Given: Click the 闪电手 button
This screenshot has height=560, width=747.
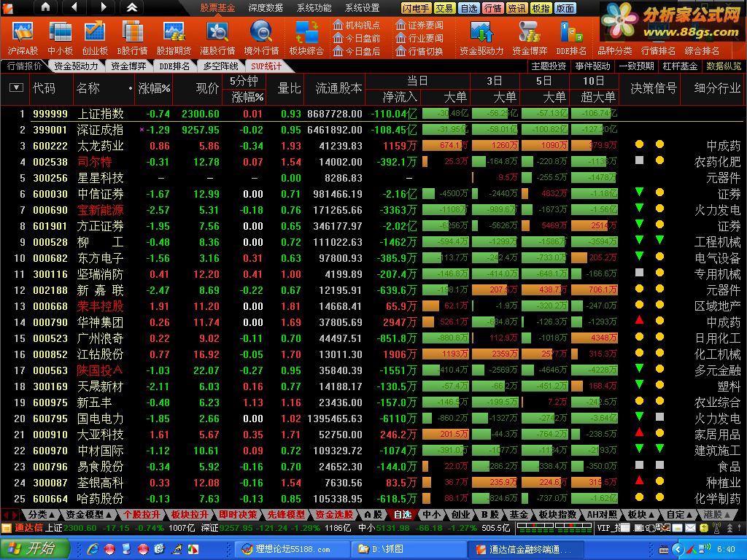Looking at the screenshot, I should point(416,8).
